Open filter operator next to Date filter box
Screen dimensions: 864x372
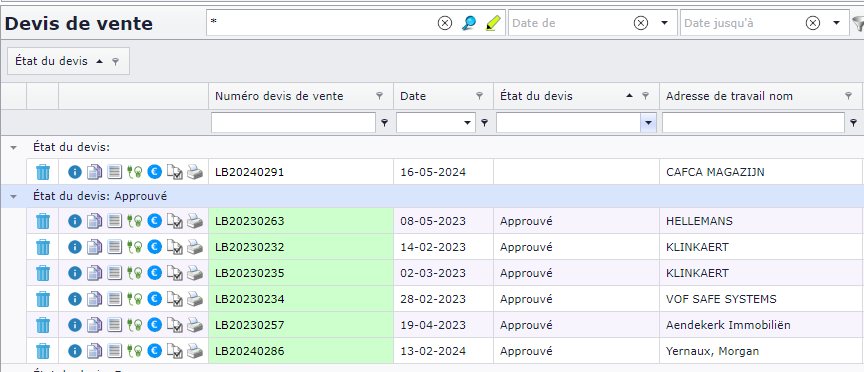pos(484,123)
